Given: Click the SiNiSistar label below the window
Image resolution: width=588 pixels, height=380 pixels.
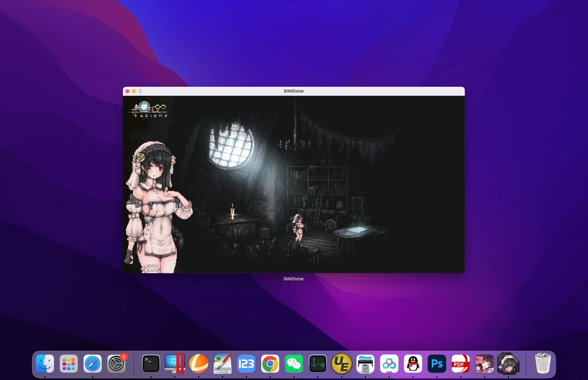Looking at the screenshot, I should (294, 279).
